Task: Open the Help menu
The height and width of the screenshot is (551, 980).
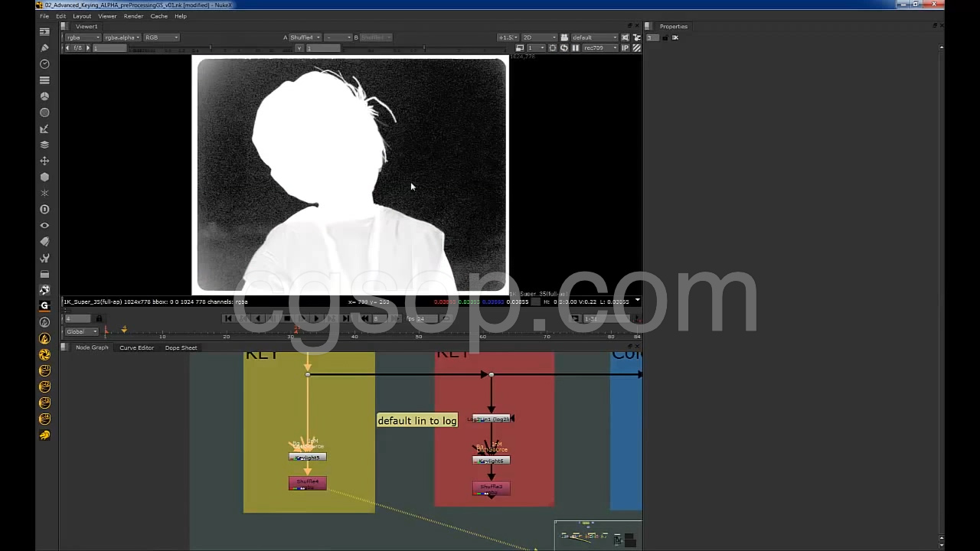Action: (181, 16)
